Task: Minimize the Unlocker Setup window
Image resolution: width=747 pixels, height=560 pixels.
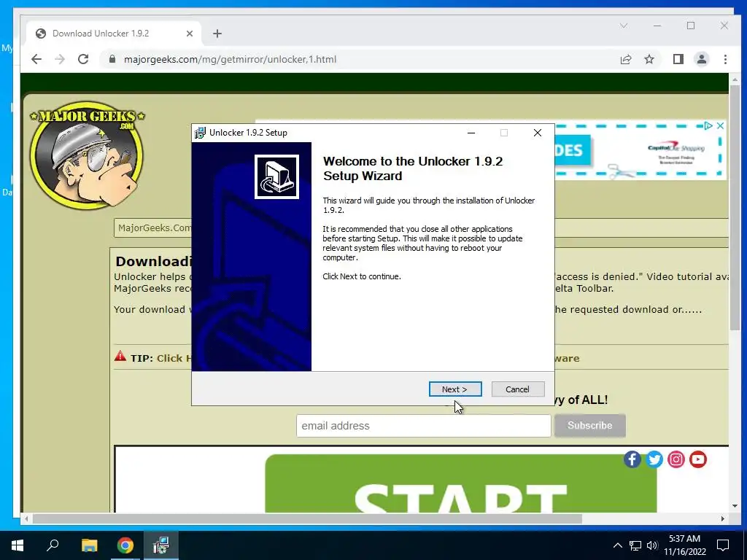Action: click(x=471, y=133)
